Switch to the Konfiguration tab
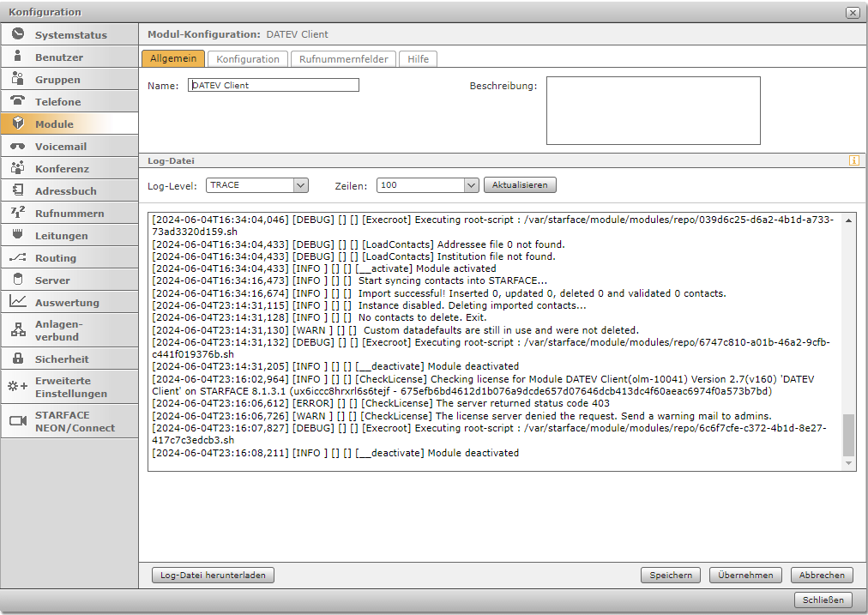 (247, 59)
